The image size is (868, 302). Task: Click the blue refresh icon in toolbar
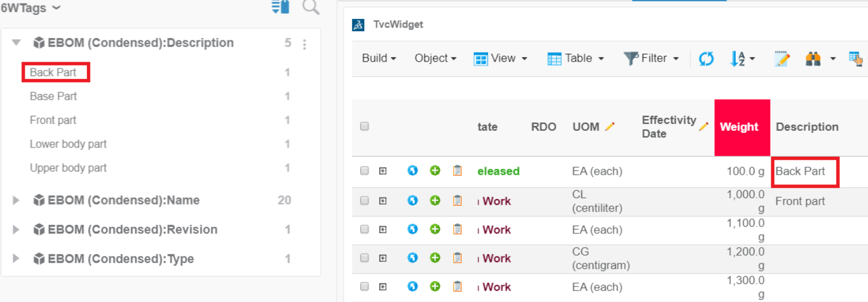(x=706, y=59)
